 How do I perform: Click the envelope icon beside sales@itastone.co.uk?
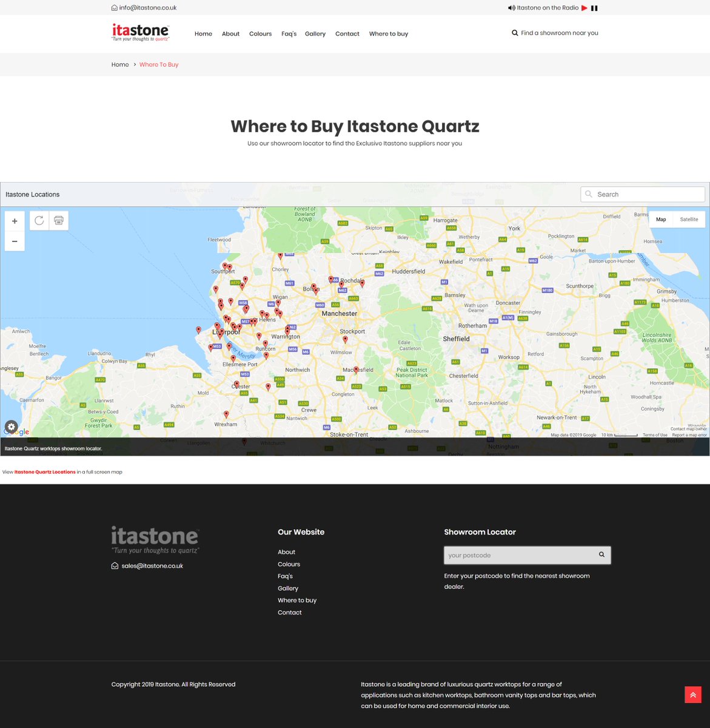point(115,566)
